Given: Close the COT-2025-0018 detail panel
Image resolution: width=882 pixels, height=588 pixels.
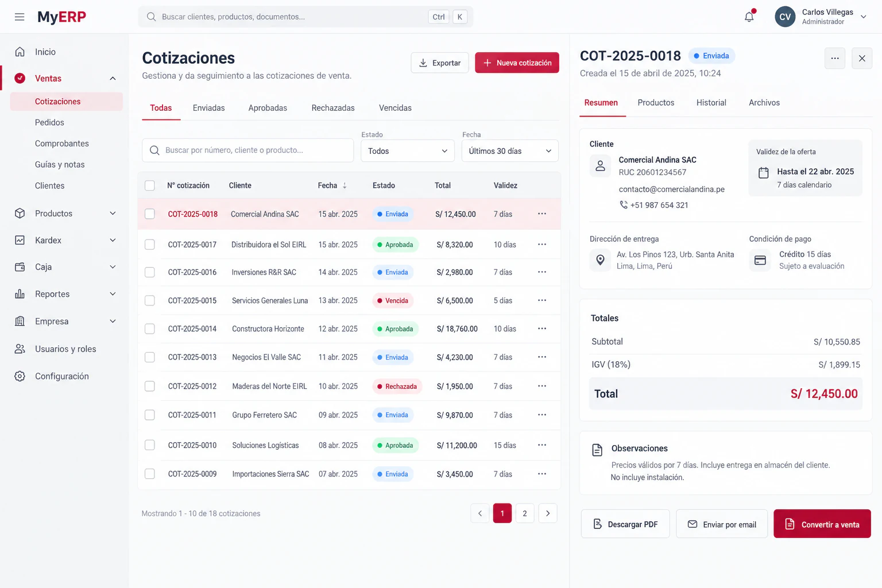Looking at the screenshot, I should tap(862, 58).
